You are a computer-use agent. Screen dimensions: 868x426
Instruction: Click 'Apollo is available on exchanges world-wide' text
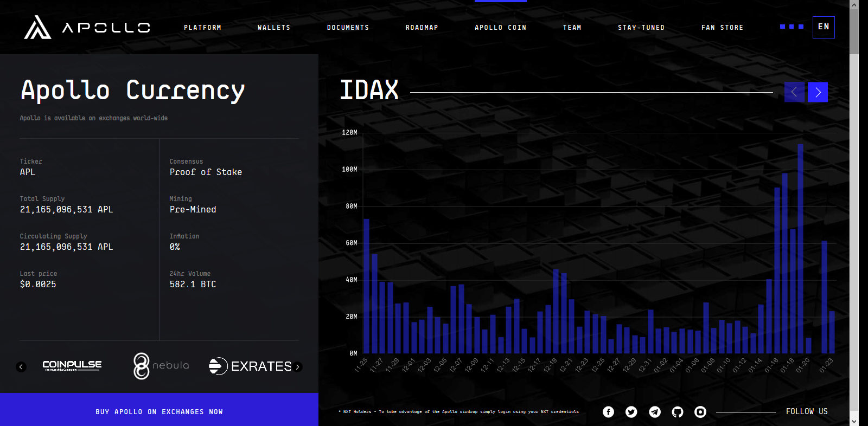pos(93,118)
